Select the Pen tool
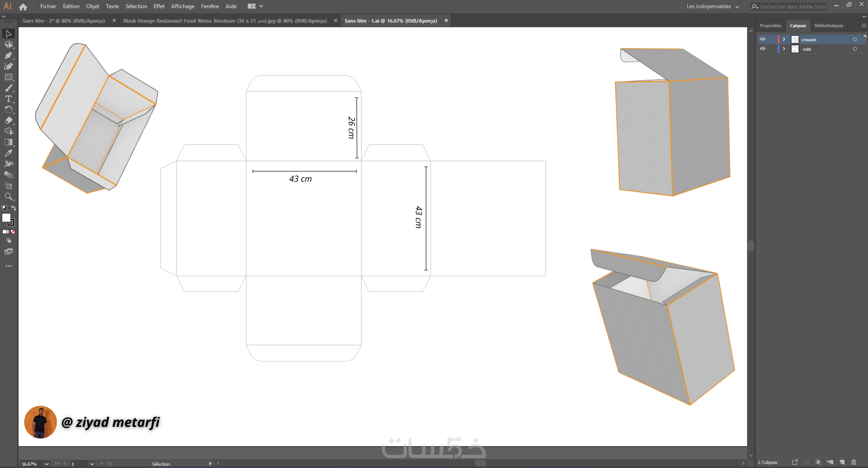868x468 pixels. pyautogui.click(x=8, y=56)
